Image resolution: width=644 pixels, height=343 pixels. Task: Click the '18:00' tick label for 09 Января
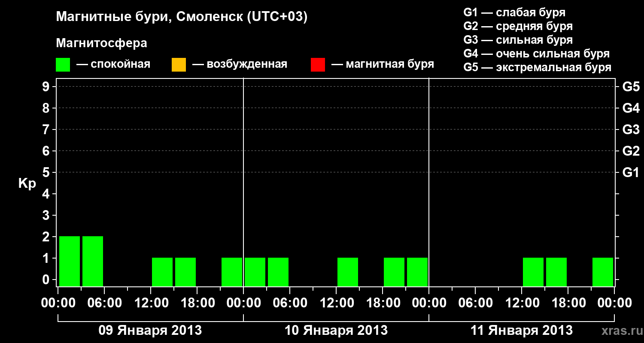197,303
